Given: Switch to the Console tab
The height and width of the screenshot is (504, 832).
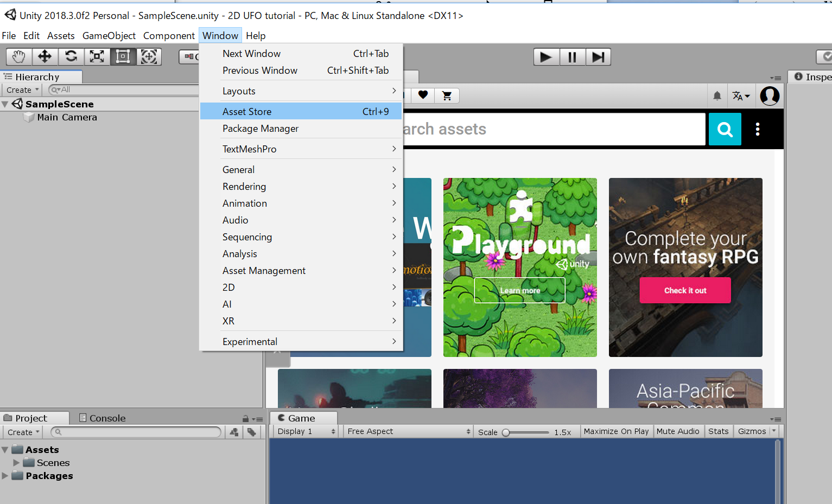Looking at the screenshot, I should (103, 418).
